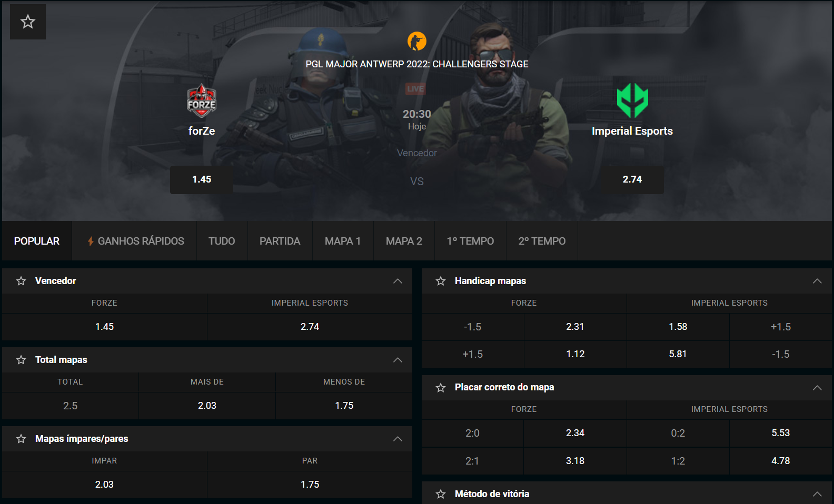Click the Counter-Strike game icon
The height and width of the screenshot is (504, 834).
point(417,41)
